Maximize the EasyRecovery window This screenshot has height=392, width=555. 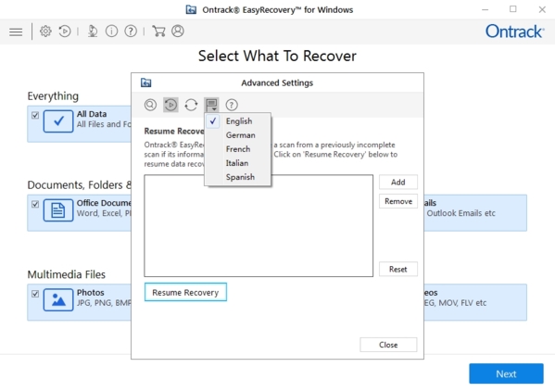coord(513,9)
